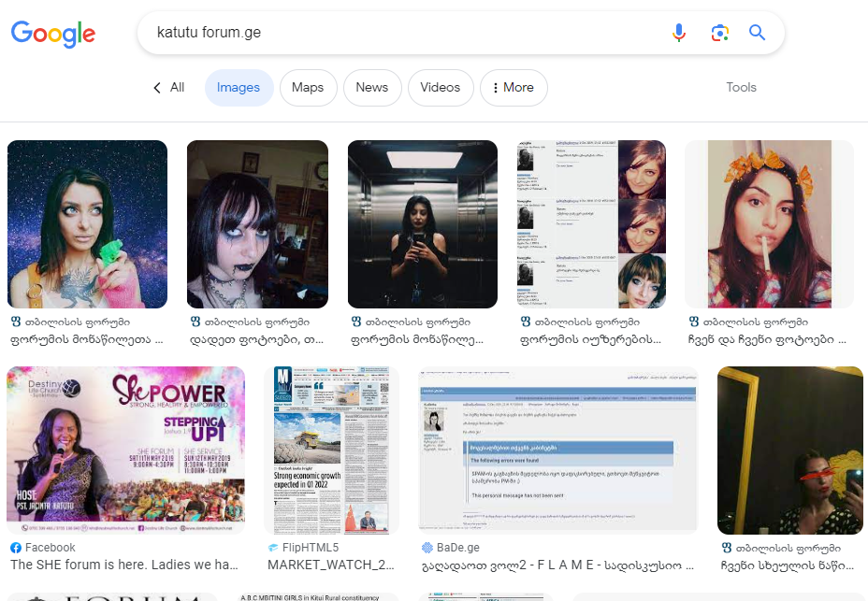This screenshot has height=601, width=868.
Task: Open result title 'ჩვენი სხეულის ნაწი...'
Action: tap(788, 565)
